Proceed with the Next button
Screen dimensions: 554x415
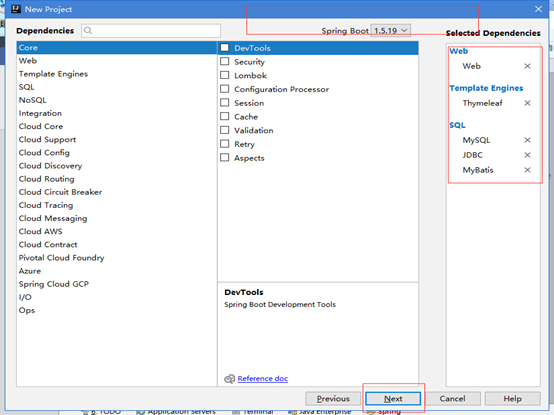click(393, 399)
